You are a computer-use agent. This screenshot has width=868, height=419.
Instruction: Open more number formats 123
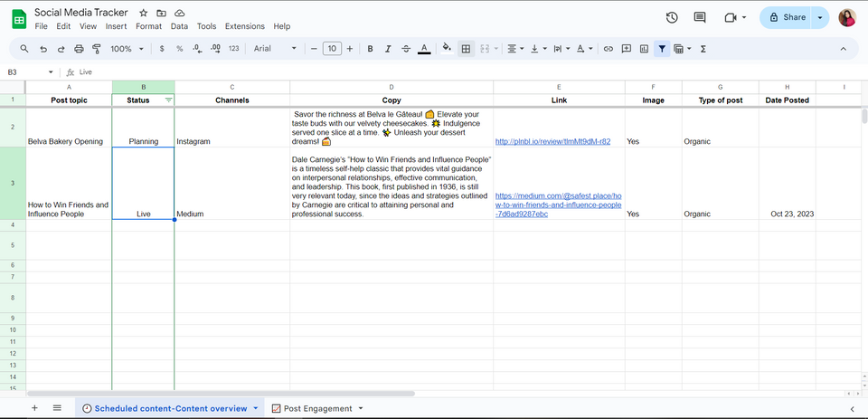pos(233,49)
